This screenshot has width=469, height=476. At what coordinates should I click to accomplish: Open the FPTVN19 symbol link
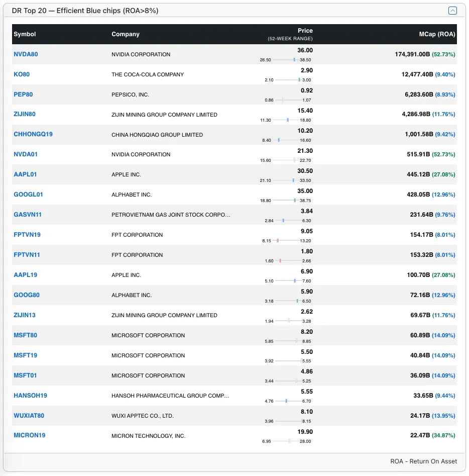[27, 235]
